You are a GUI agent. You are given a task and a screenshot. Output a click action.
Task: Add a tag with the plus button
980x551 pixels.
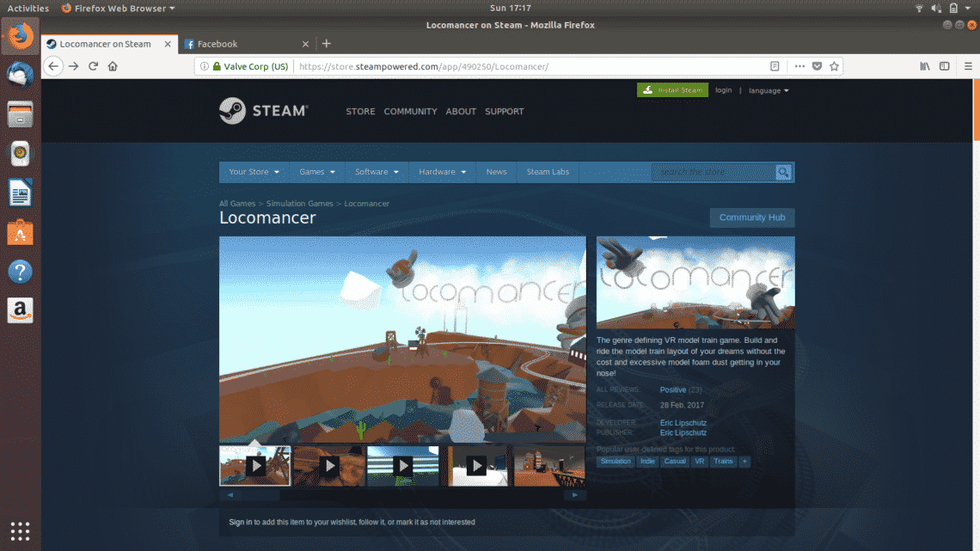[744, 462]
